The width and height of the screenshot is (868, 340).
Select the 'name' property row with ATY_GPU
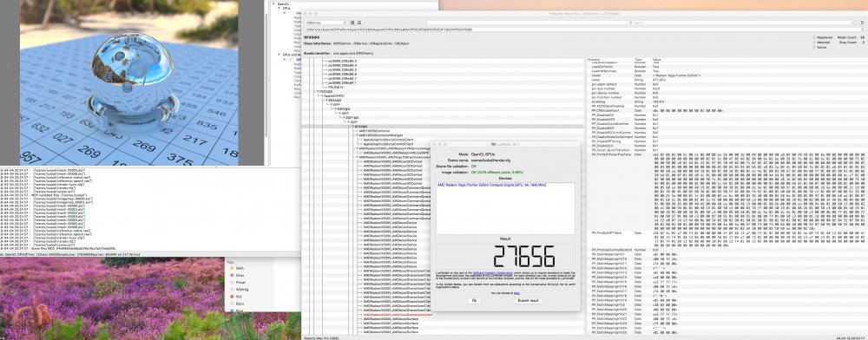pyautogui.click(x=727, y=80)
